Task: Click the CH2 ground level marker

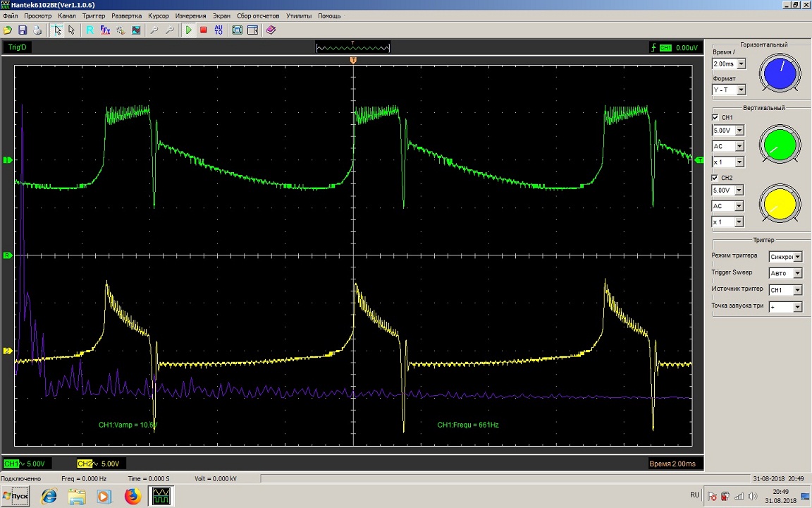Action: point(8,351)
